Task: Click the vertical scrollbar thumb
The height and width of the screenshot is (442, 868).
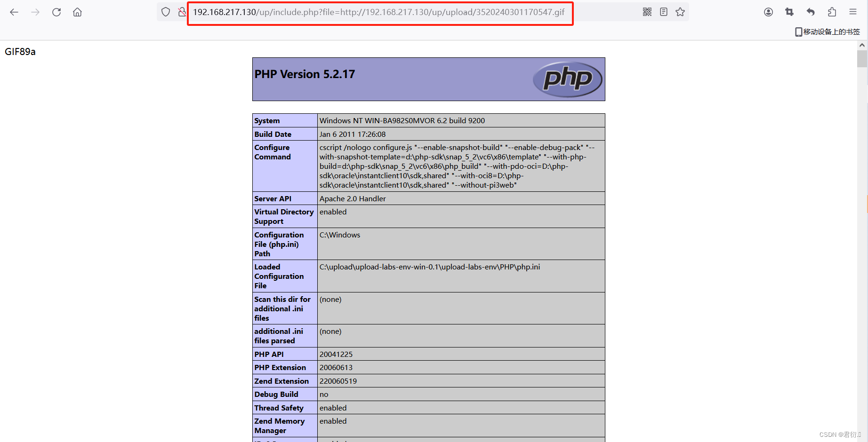Action: click(x=862, y=59)
